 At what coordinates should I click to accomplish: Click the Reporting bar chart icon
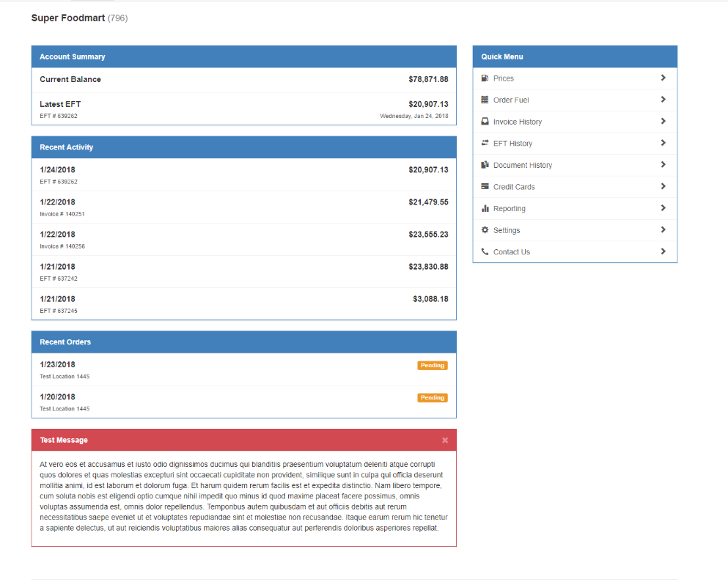click(485, 208)
